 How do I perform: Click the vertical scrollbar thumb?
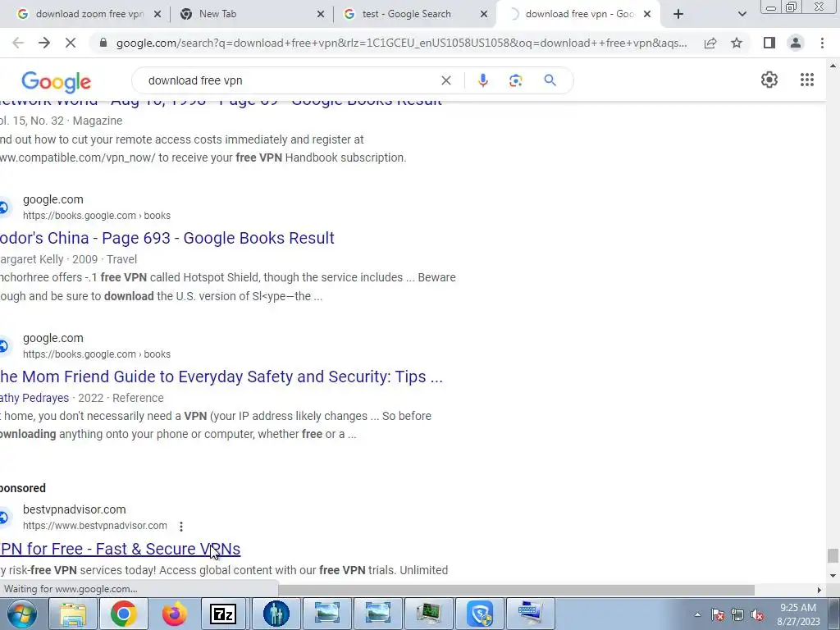point(833,555)
